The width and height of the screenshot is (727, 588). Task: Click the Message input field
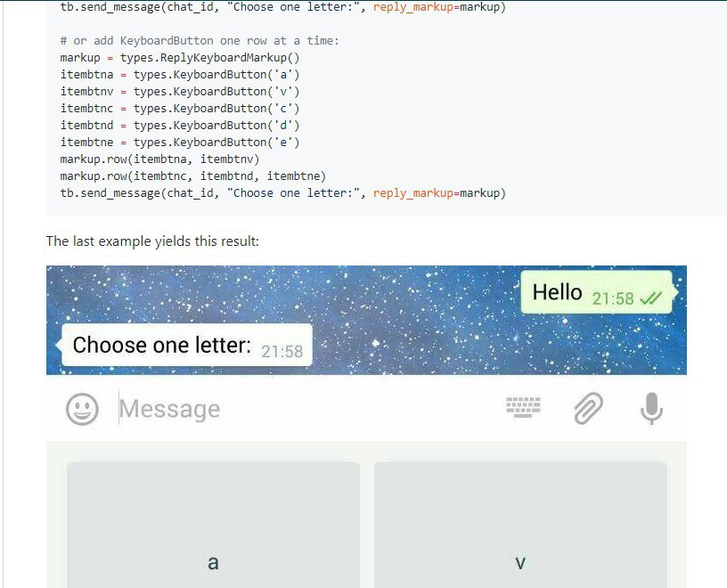(x=306, y=409)
